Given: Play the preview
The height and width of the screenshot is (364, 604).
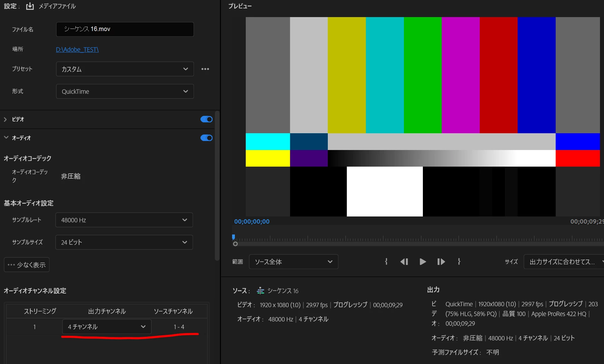Looking at the screenshot, I should (x=423, y=262).
